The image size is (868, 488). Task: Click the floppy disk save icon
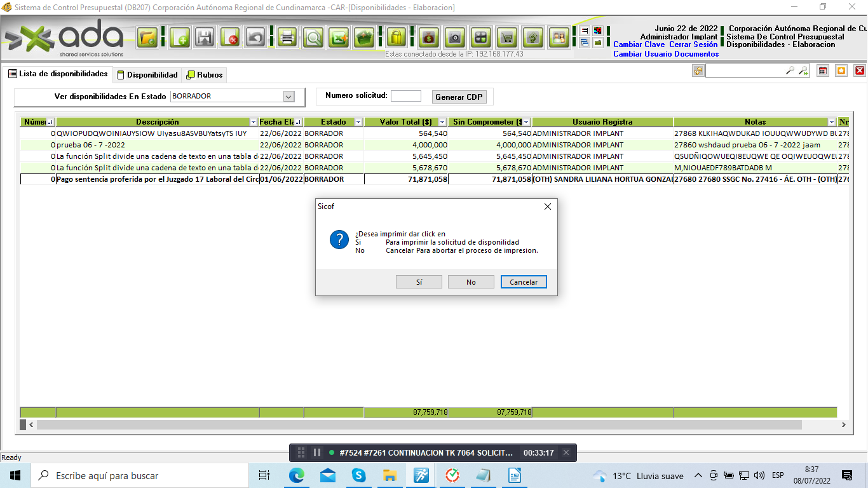(x=204, y=38)
